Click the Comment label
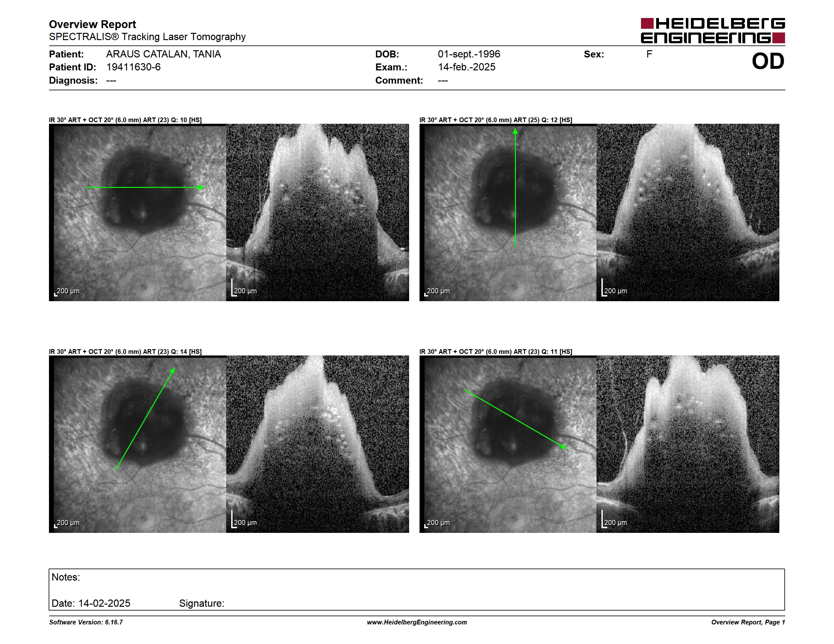 pos(399,80)
